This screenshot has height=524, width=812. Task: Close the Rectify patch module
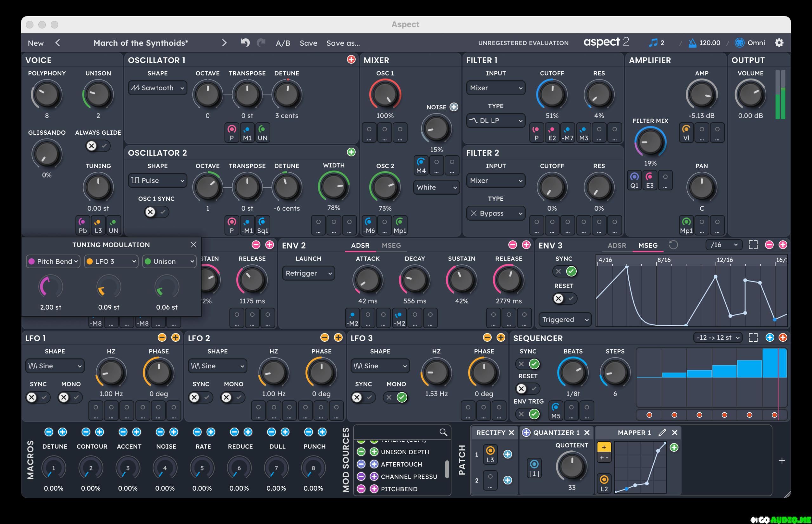pos(511,432)
